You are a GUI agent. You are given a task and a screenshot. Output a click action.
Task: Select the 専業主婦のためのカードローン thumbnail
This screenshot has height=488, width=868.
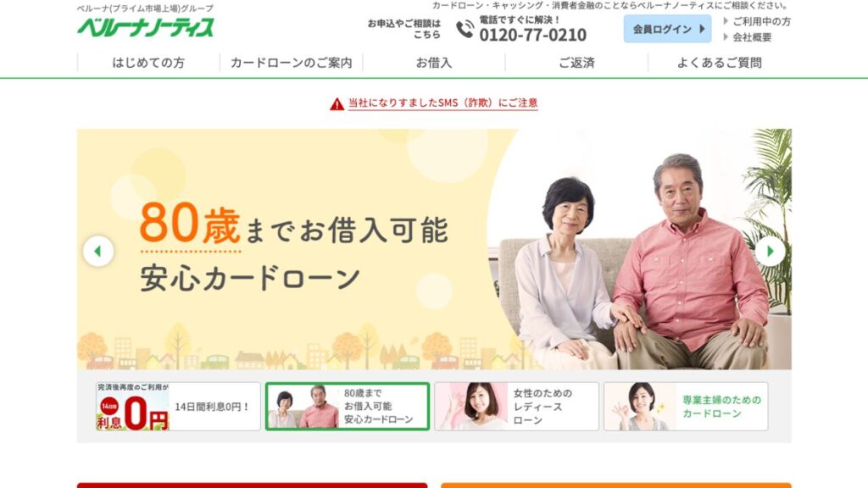(x=686, y=406)
